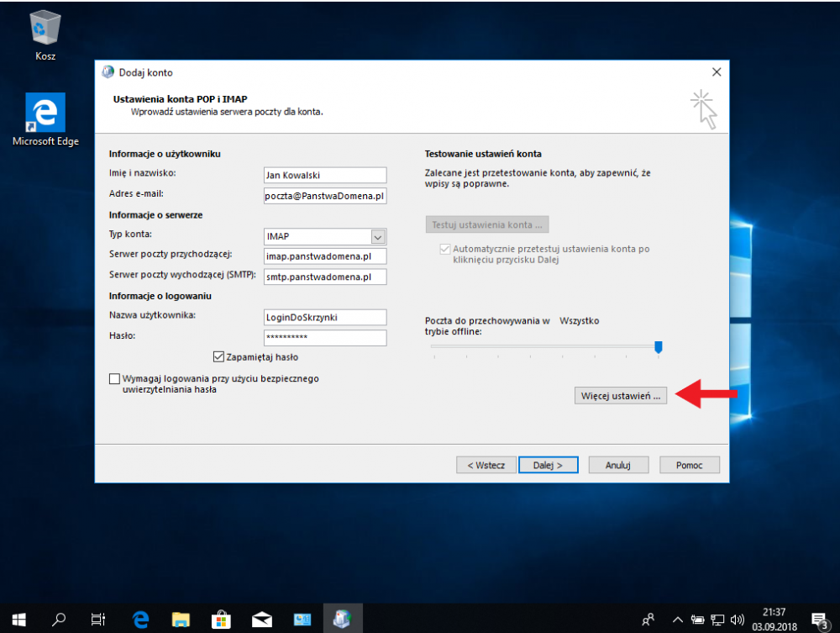Click the Informacje o serwerze heading
Screen dimensions: 840x633
point(155,215)
